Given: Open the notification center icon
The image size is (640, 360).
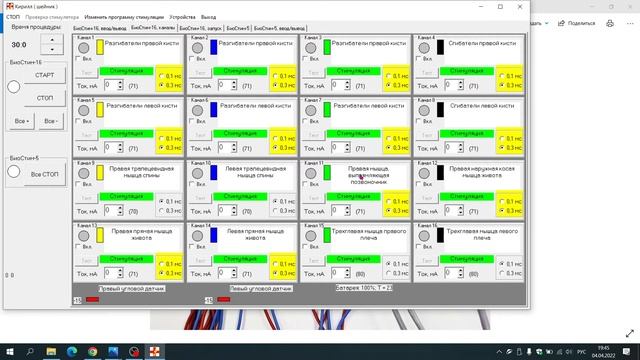Looking at the screenshot, I should [x=627, y=351].
